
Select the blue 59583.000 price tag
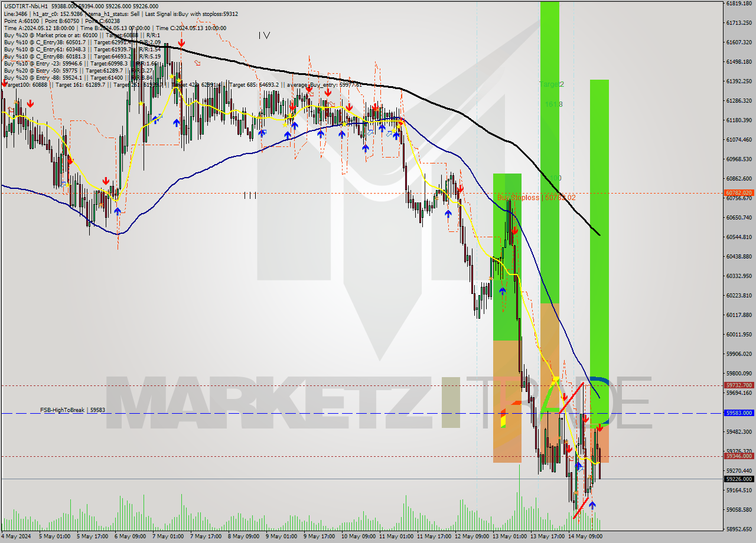738,413
